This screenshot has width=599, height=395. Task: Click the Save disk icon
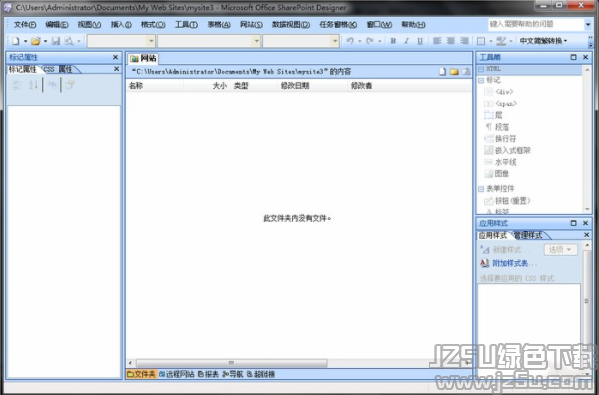pos(56,41)
